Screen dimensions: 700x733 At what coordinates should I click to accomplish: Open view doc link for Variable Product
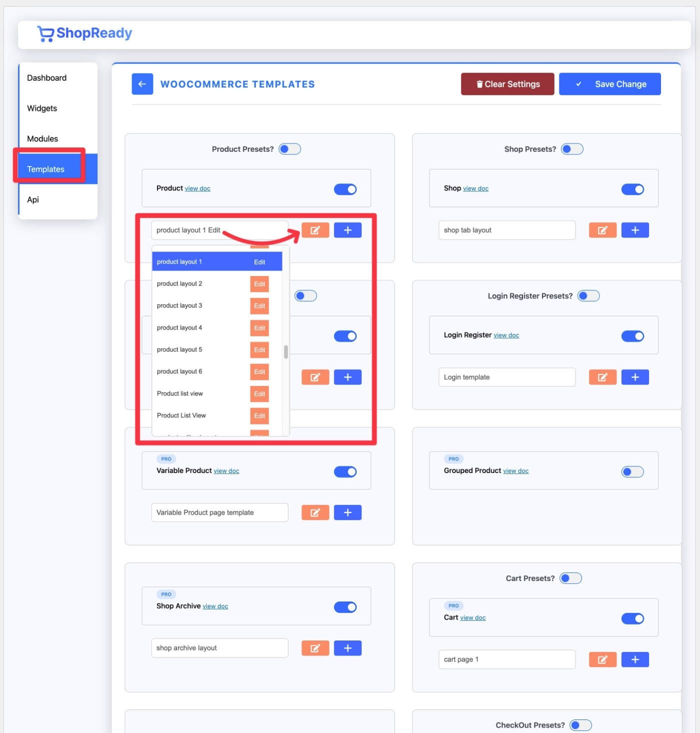pyautogui.click(x=226, y=471)
